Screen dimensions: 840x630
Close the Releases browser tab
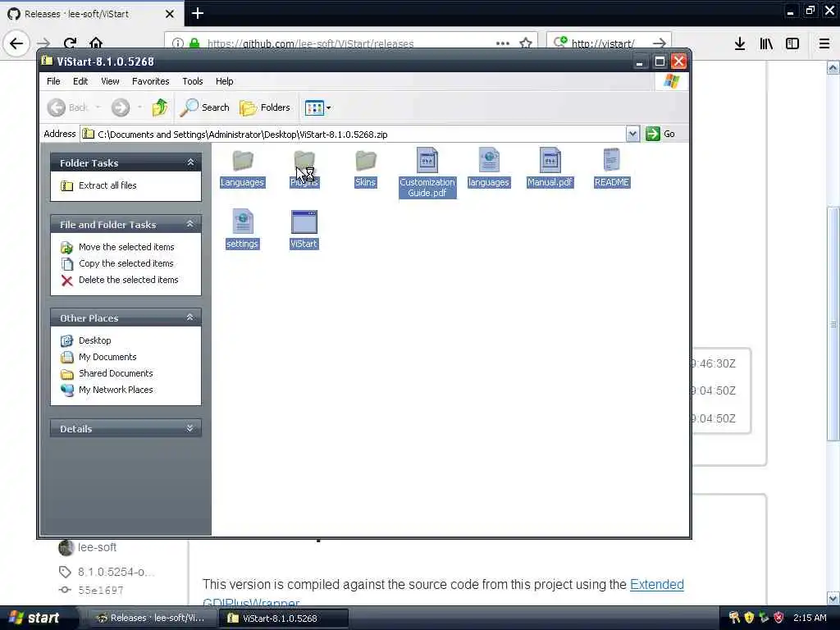[170, 14]
